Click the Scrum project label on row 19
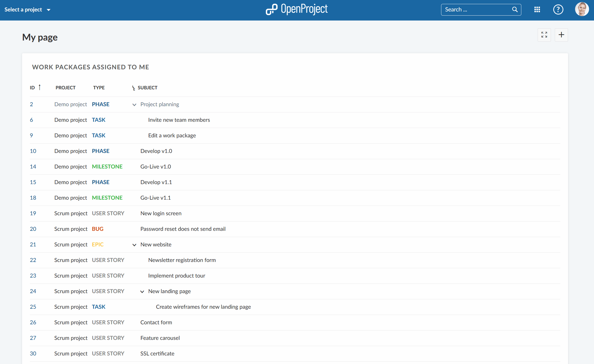Viewport: 594px width, 364px height. (x=70, y=213)
